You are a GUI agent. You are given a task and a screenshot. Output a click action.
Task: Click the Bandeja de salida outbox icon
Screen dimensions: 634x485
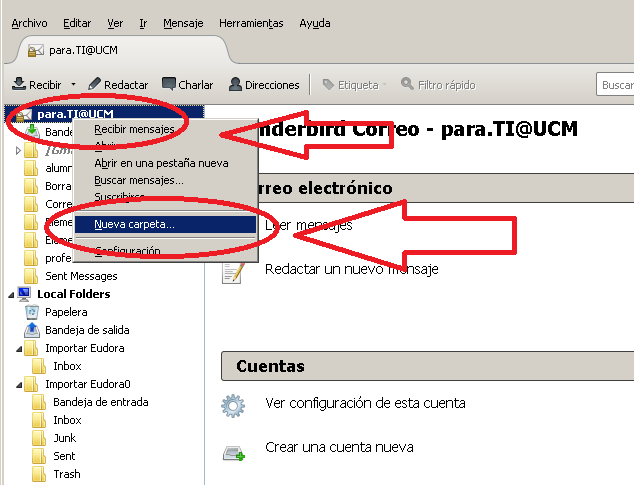click(32, 330)
